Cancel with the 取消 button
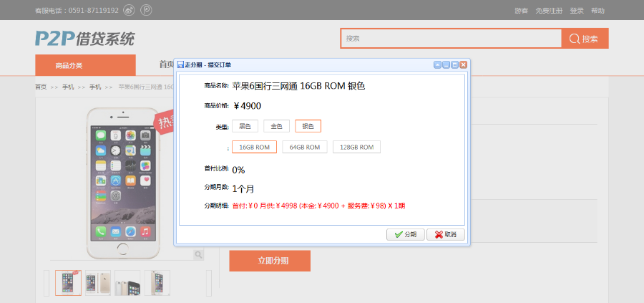The image size is (644, 303). point(446,234)
